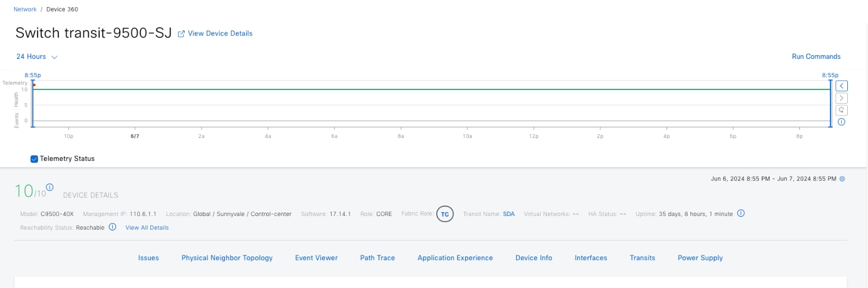Open the 24 Hours time range dropdown
The image size is (868, 288).
pos(36,57)
